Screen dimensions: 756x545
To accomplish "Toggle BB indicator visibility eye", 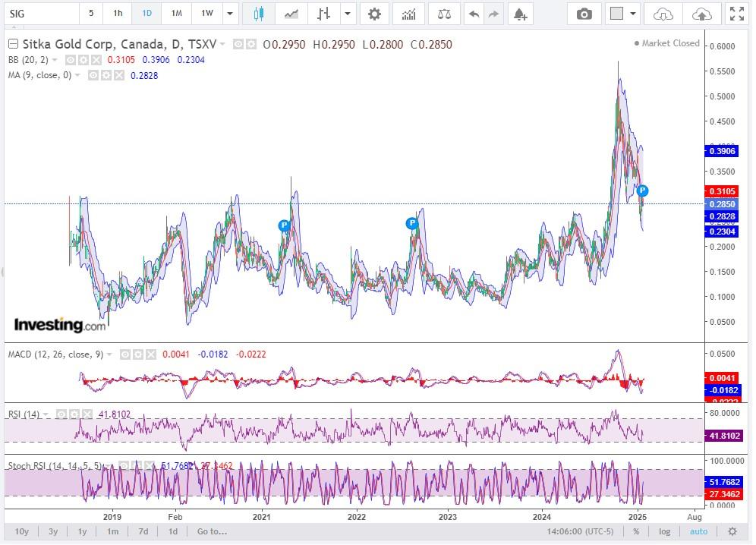I will 71,60.
